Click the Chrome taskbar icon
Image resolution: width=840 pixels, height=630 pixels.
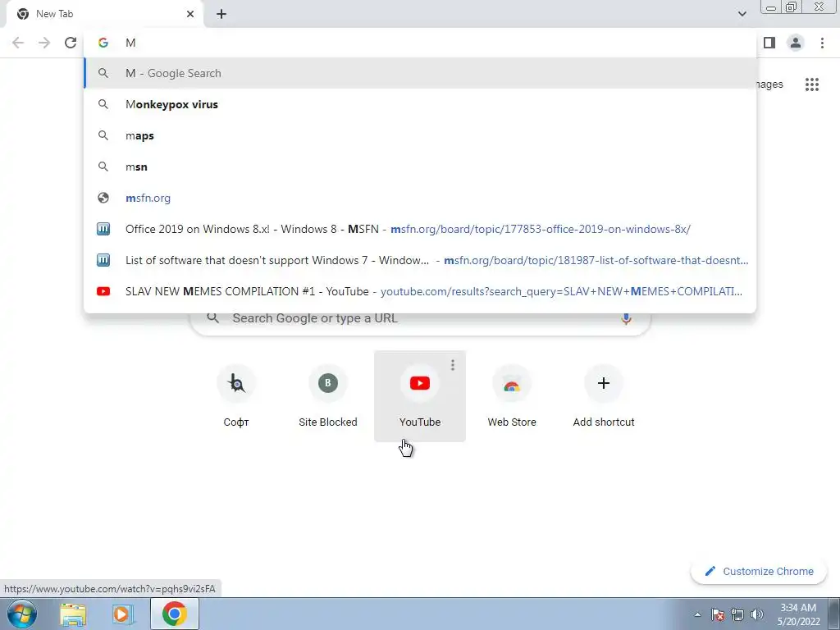(175, 614)
